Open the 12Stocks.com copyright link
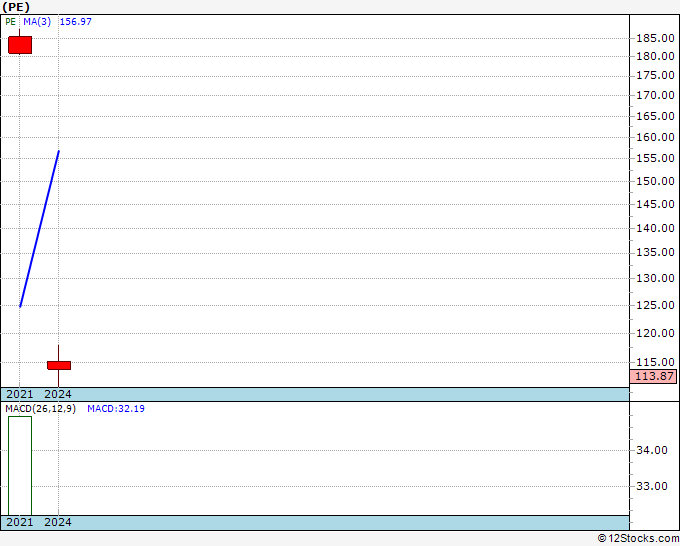 pos(638,539)
